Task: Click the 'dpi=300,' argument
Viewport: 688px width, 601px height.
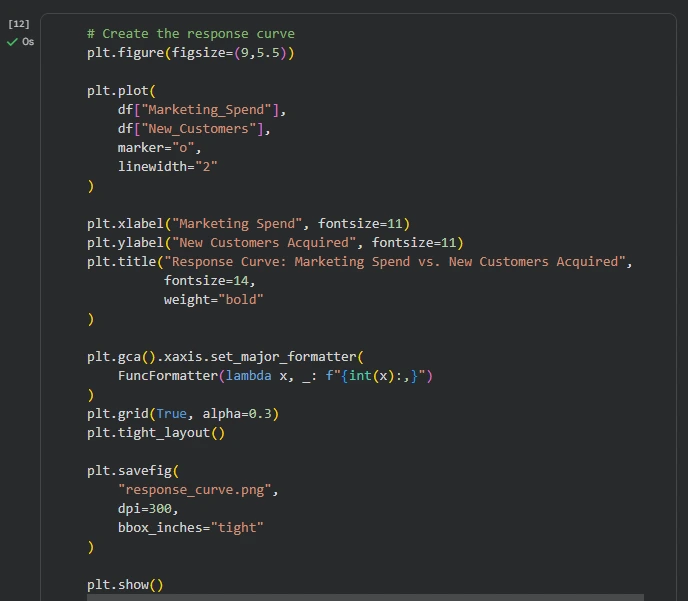Action: point(148,509)
